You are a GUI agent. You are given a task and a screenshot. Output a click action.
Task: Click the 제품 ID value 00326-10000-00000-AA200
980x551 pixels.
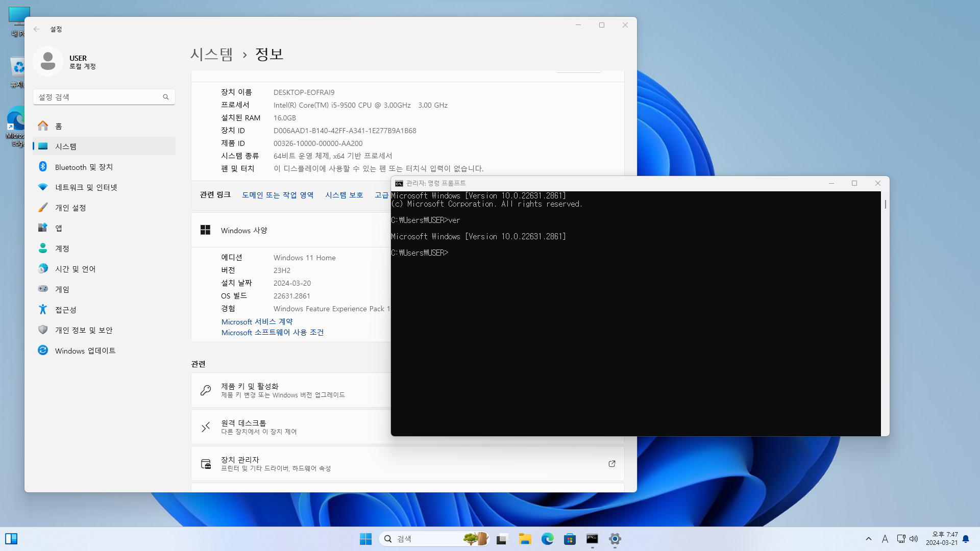click(318, 143)
